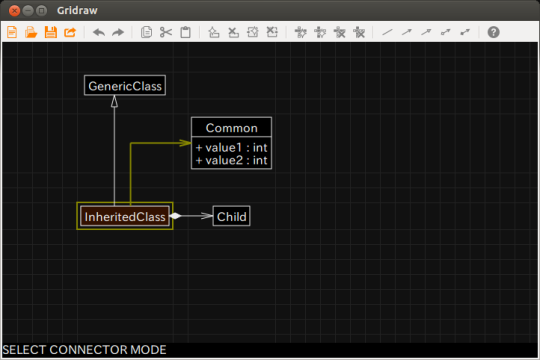Viewport: 540px width, 360px height.
Task: Click the X-above-tray remove icon
Action: (233, 32)
